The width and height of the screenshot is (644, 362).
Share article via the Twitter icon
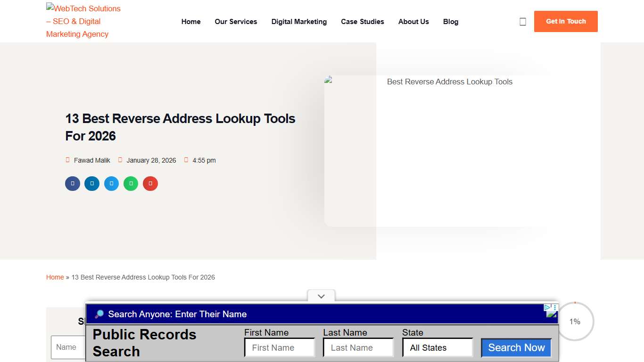pyautogui.click(x=111, y=183)
